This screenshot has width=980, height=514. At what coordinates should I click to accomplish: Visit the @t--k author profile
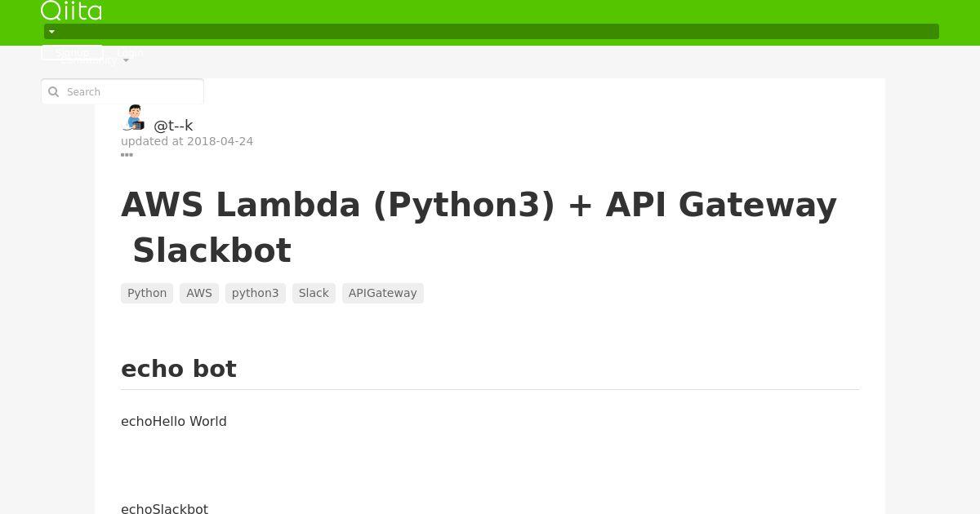coord(173,126)
